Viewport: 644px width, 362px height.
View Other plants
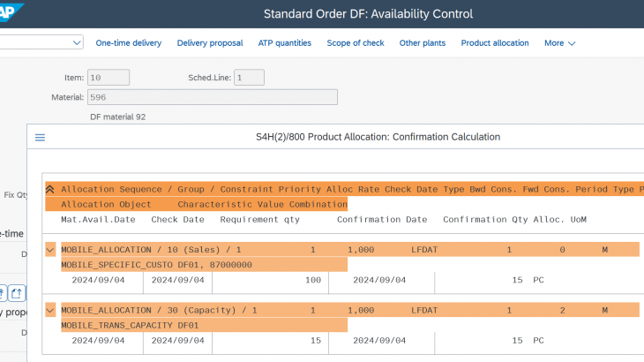(x=423, y=43)
